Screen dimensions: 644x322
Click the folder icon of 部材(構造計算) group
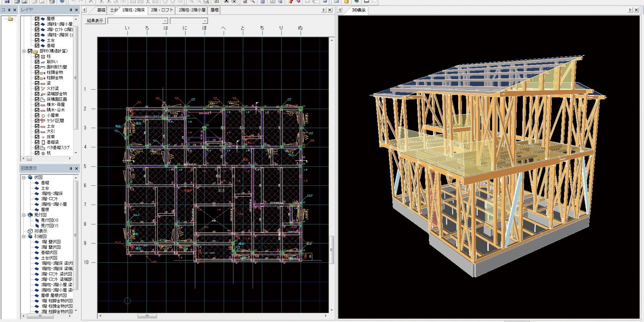(36, 51)
